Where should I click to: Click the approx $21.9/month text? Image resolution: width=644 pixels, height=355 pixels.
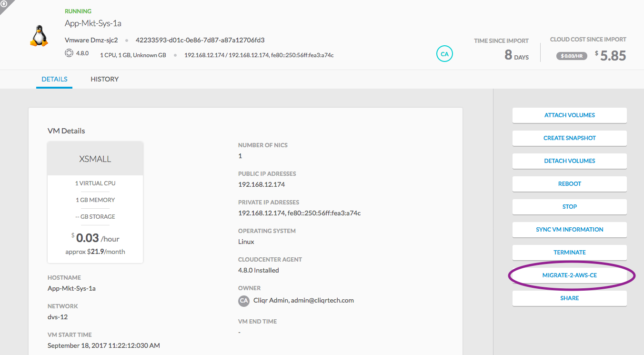[95, 252]
